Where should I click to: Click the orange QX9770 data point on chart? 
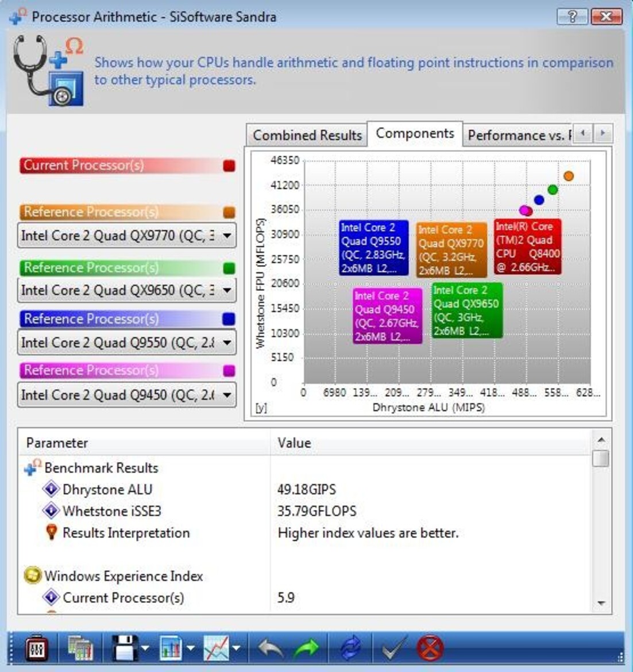coord(568,176)
